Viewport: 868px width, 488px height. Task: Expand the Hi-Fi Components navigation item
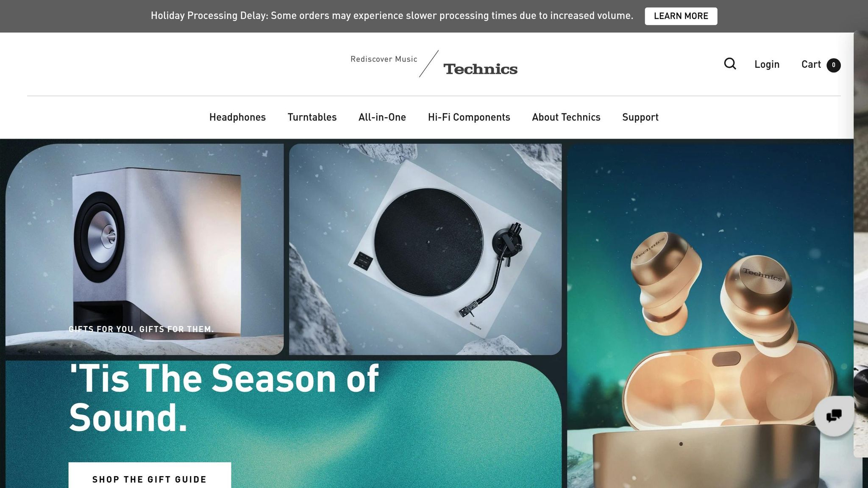coord(469,117)
